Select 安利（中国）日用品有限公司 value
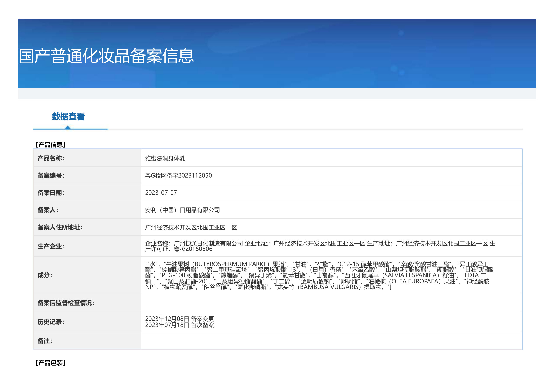Image resolution: width=555 pixels, height=392 pixels. coord(182,210)
